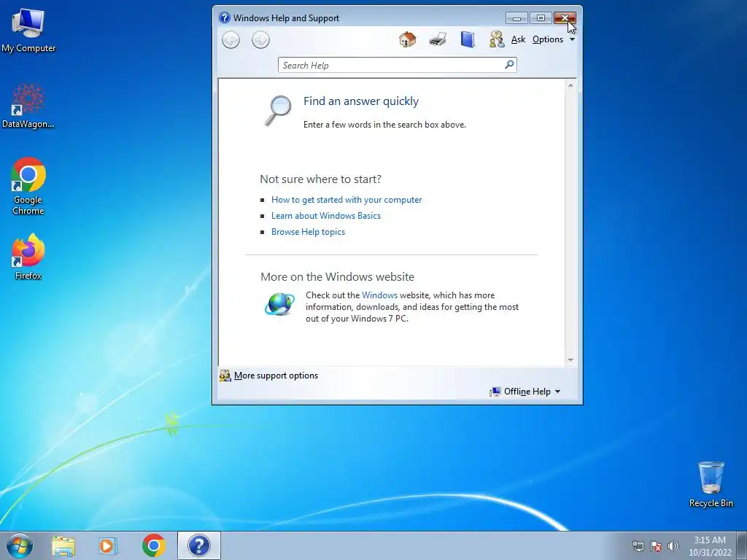This screenshot has width=747, height=560.
Task: Select the Recycle Bin icon
Action: [x=711, y=484]
